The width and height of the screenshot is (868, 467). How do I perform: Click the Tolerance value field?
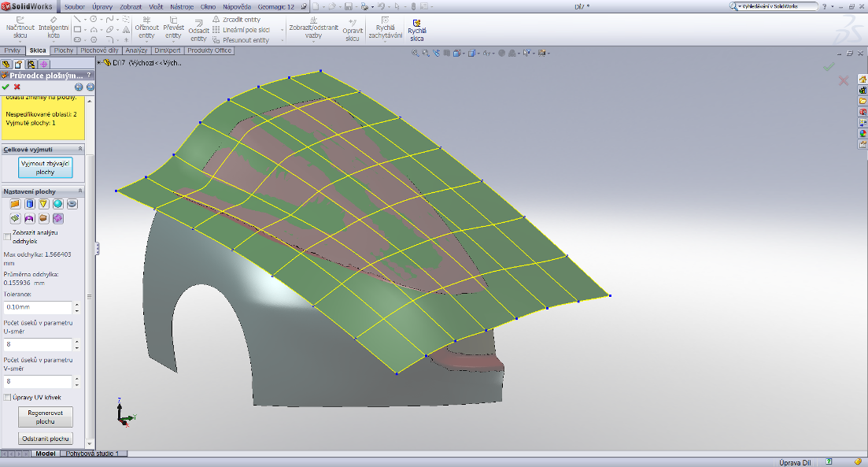point(35,307)
